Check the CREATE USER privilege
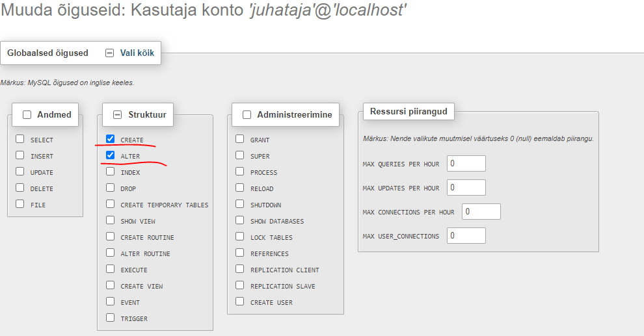The height and width of the screenshot is (336, 644). 240,302
